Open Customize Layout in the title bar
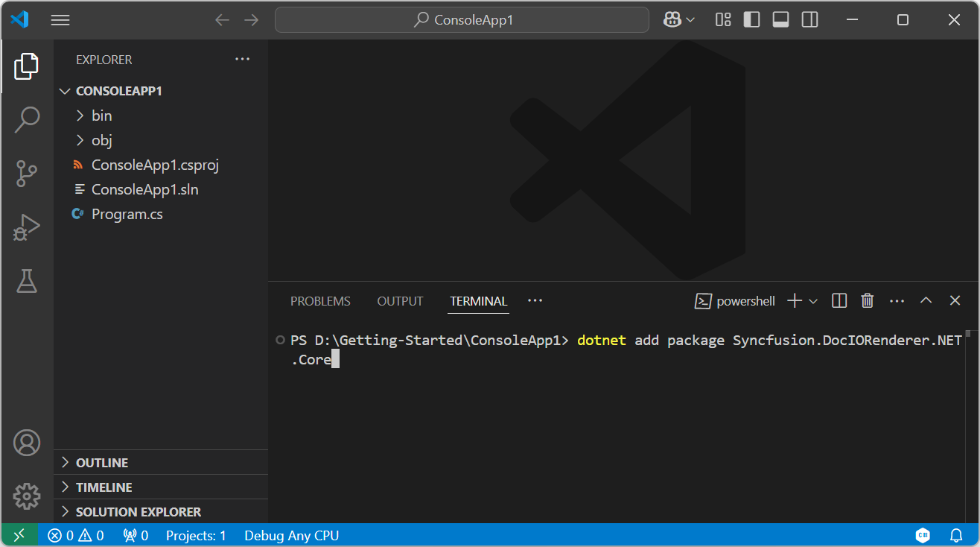Viewport: 980px width, 547px height. (x=723, y=20)
